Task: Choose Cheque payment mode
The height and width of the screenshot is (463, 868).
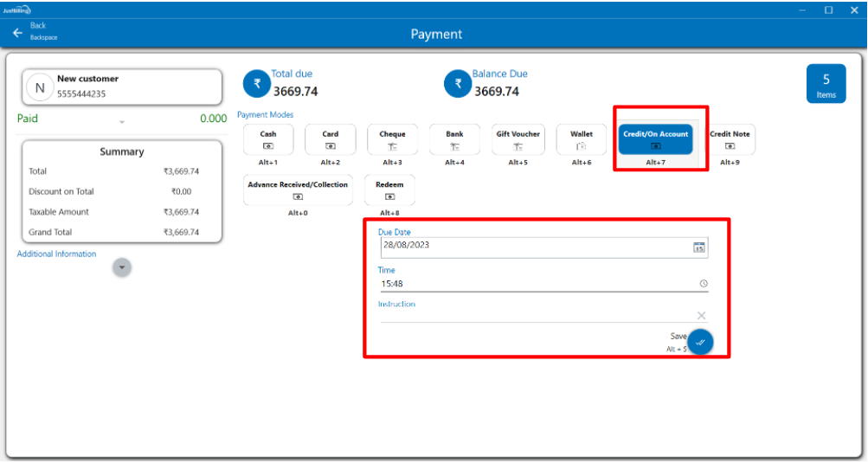Action: tap(392, 139)
